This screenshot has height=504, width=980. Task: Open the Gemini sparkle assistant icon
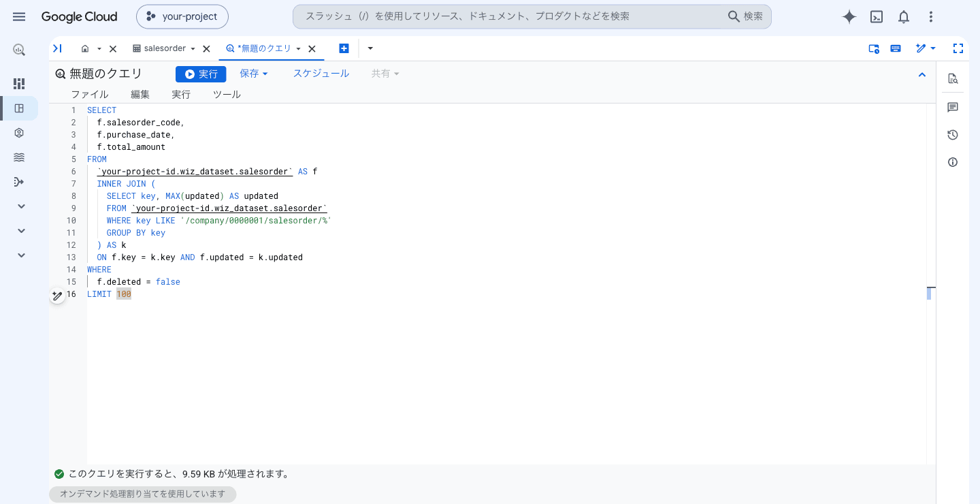coord(849,17)
